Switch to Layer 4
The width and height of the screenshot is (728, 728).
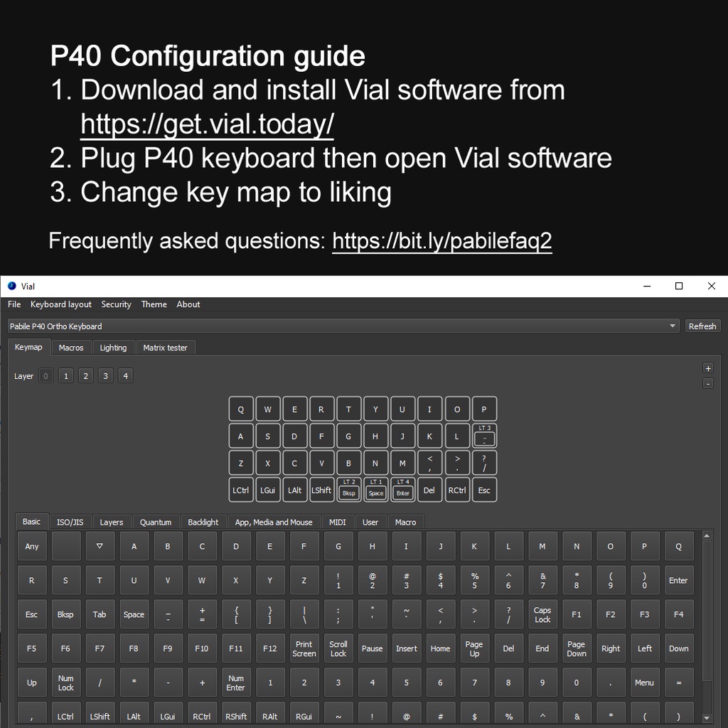point(125,376)
